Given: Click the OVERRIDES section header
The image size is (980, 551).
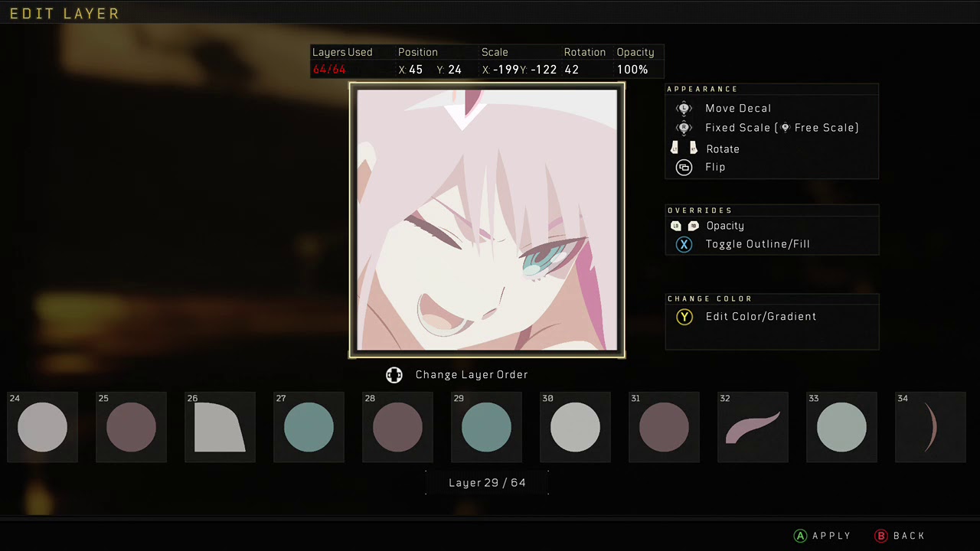Looking at the screenshot, I should tap(700, 210).
